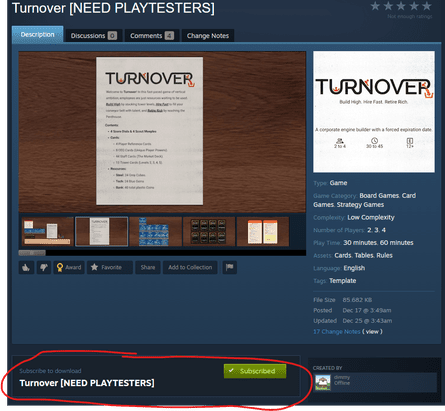
Task: Click the 'Dec 25 @ 3:43am' updated date
Action: [x=367, y=321]
